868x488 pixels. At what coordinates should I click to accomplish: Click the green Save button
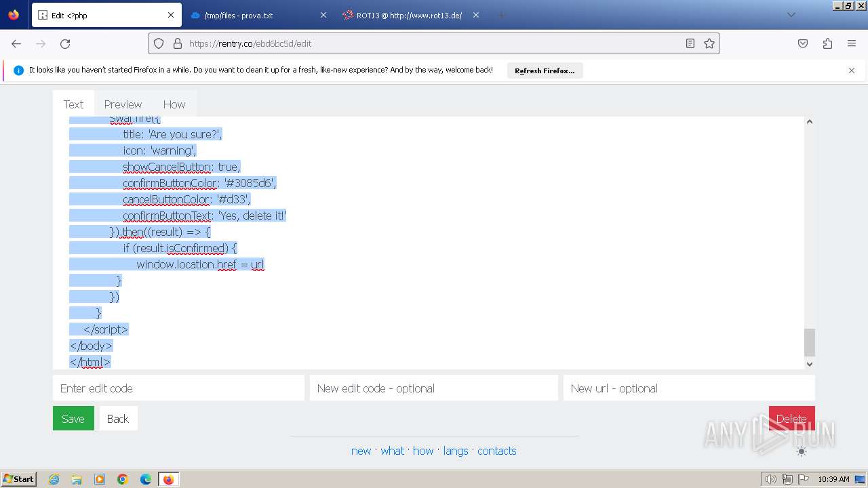click(73, 418)
